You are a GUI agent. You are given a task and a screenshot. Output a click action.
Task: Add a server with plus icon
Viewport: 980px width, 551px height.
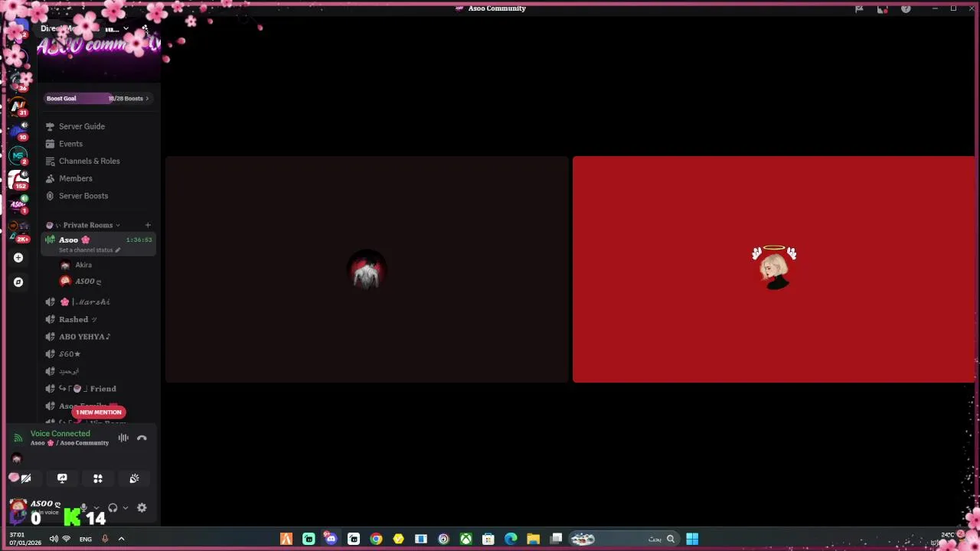click(18, 258)
